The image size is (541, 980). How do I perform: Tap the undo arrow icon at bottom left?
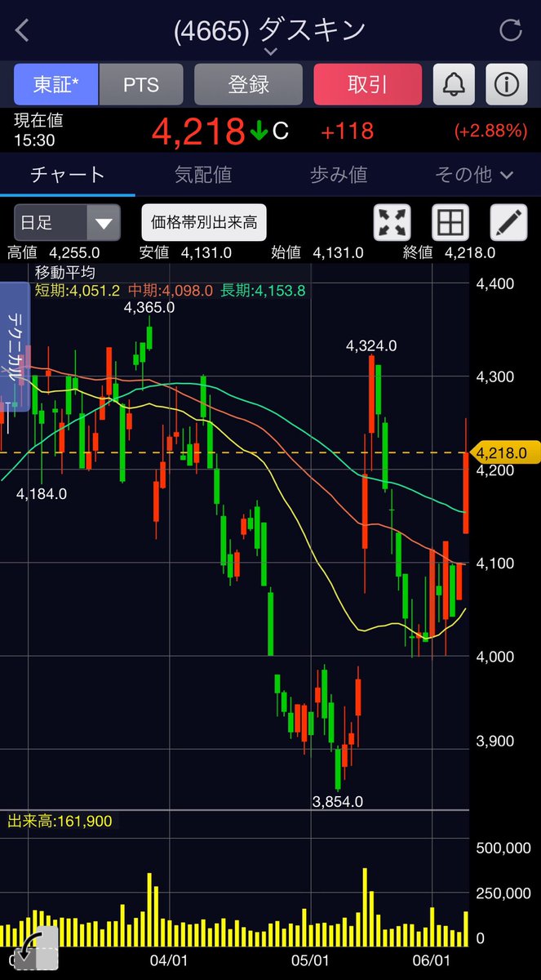pyautogui.click(x=36, y=949)
